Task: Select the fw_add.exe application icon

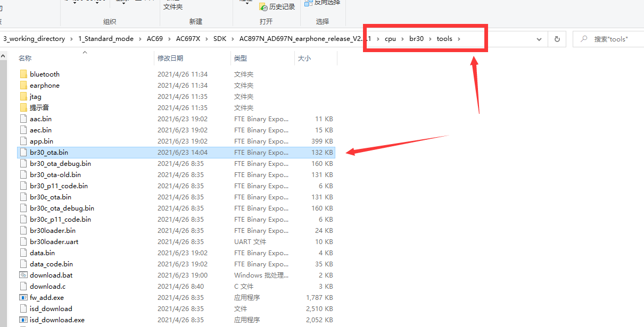Action: click(x=23, y=297)
